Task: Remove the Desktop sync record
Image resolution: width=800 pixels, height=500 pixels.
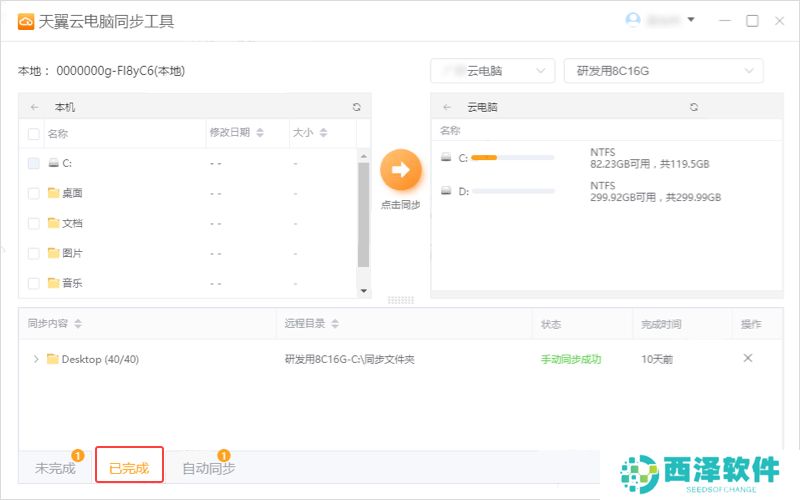Action: pyautogui.click(x=748, y=358)
